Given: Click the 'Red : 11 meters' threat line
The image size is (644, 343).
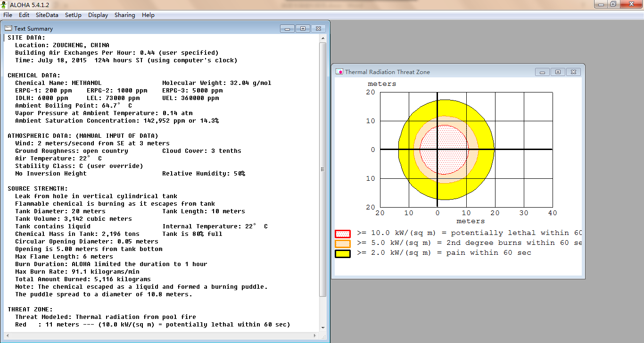Looking at the screenshot, I should [x=153, y=325].
